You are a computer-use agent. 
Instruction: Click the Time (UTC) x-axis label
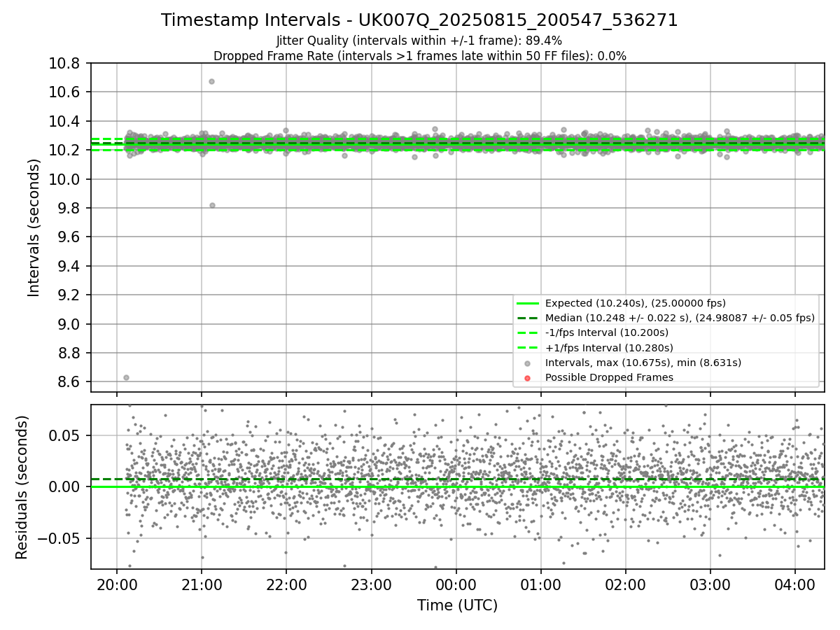pos(458,605)
